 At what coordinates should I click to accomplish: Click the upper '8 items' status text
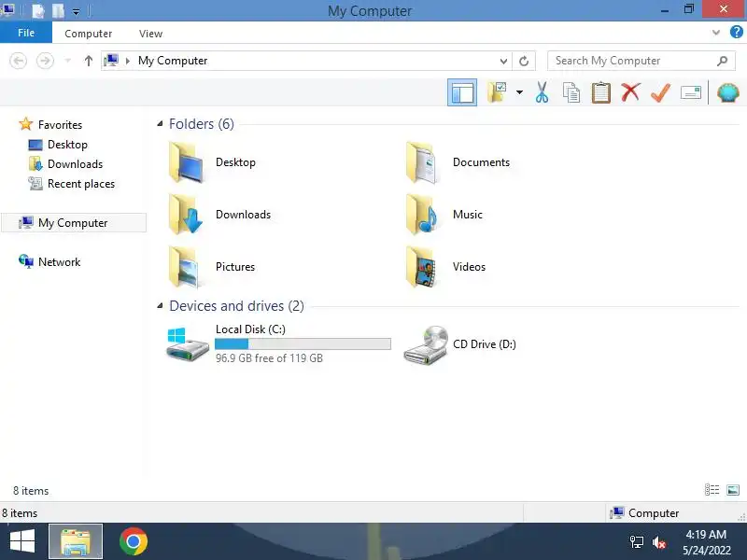tap(31, 491)
